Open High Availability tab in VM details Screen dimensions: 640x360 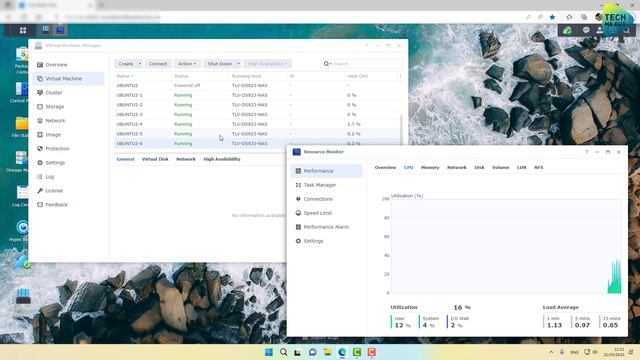[222, 159]
